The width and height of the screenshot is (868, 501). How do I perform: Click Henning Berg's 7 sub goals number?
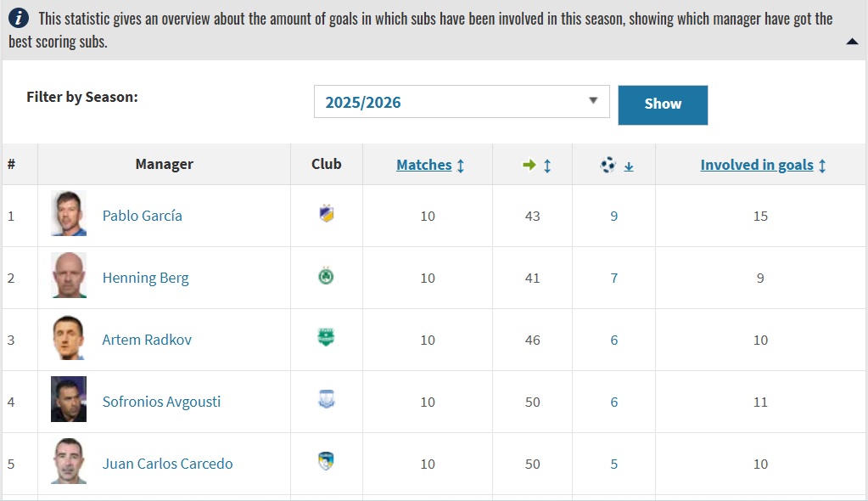click(614, 278)
